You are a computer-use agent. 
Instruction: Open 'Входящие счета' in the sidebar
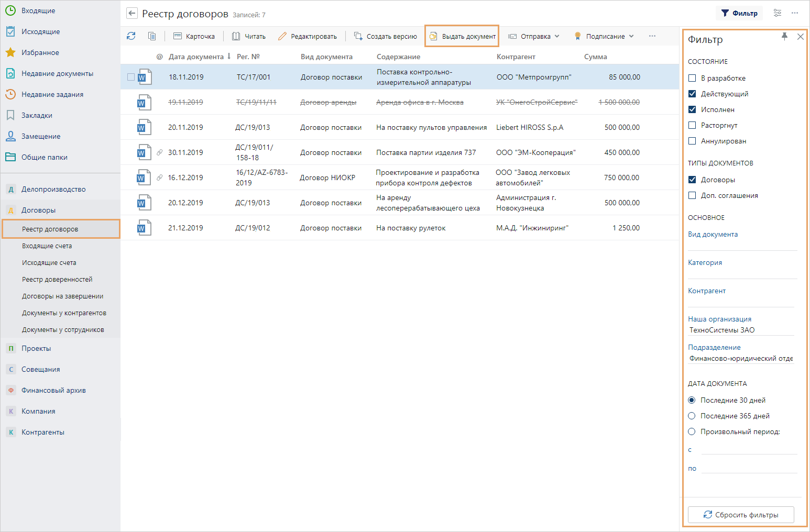[47, 246]
